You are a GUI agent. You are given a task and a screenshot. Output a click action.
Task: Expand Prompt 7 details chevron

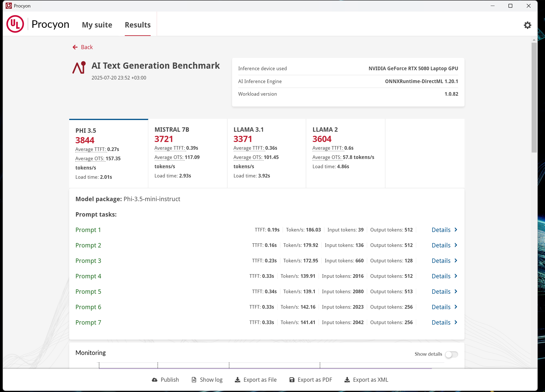(456, 322)
